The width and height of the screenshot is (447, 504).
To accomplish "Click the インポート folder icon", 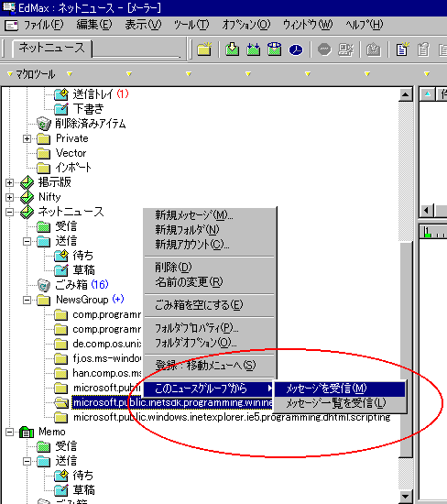I will (43, 168).
